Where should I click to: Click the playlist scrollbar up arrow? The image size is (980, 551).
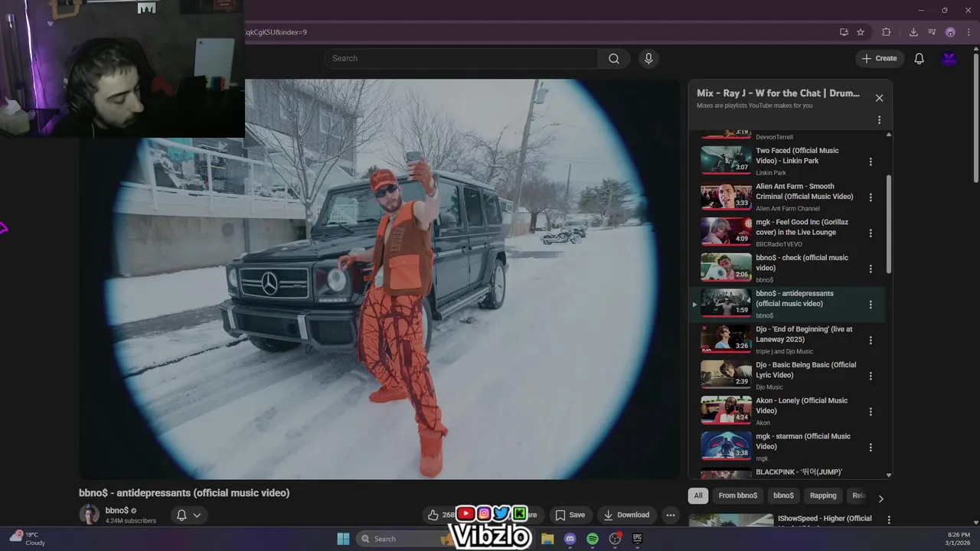pos(888,135)
